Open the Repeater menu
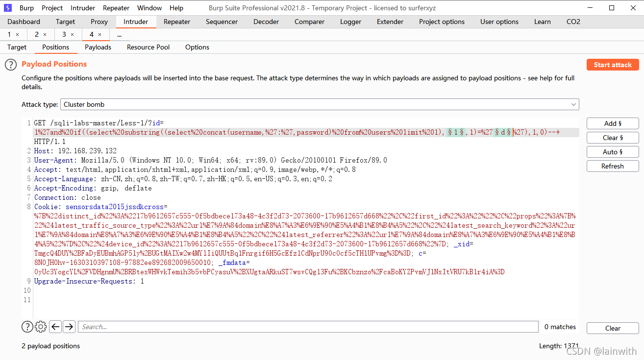This screenshot has height=360, width=644. [116, 8]
